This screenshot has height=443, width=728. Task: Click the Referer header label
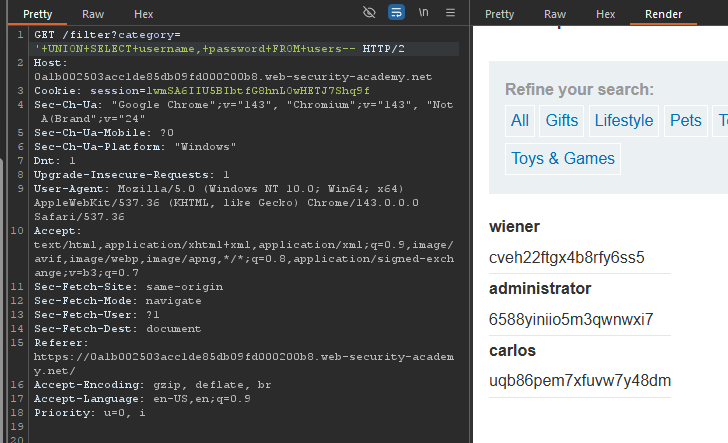coord(61,343)
